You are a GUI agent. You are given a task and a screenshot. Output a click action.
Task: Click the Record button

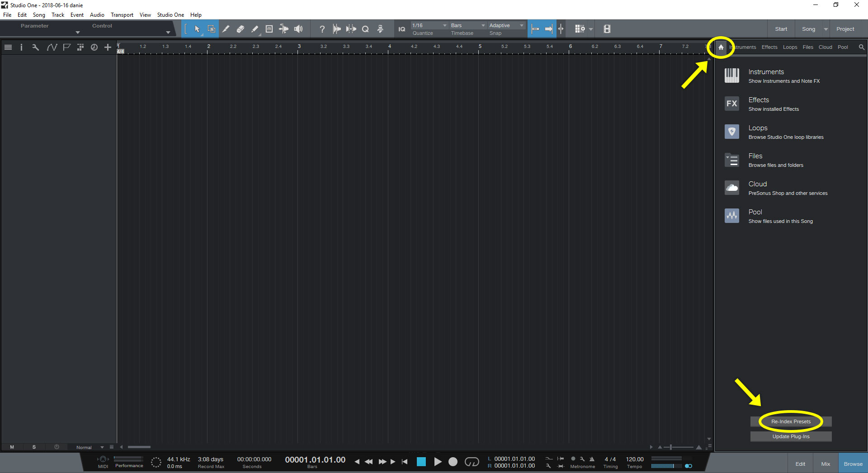(x=453, y=462)
